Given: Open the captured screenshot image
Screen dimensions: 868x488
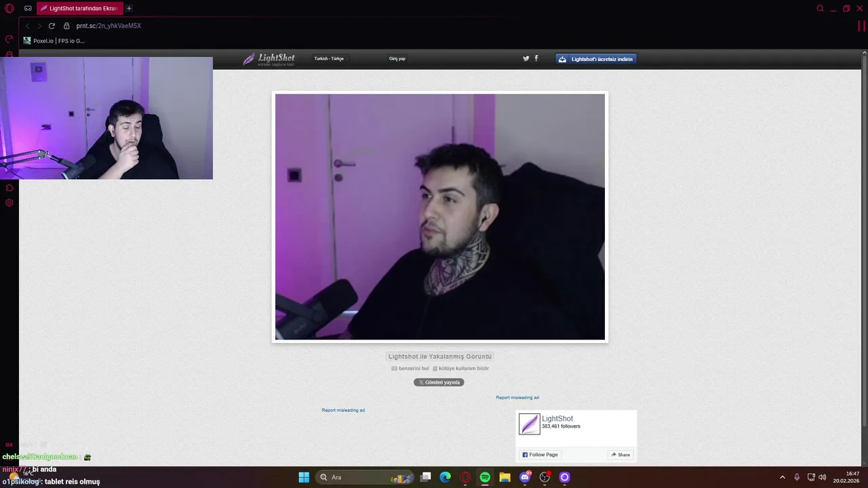Looking at the screenshot, I should pos(440,217).
